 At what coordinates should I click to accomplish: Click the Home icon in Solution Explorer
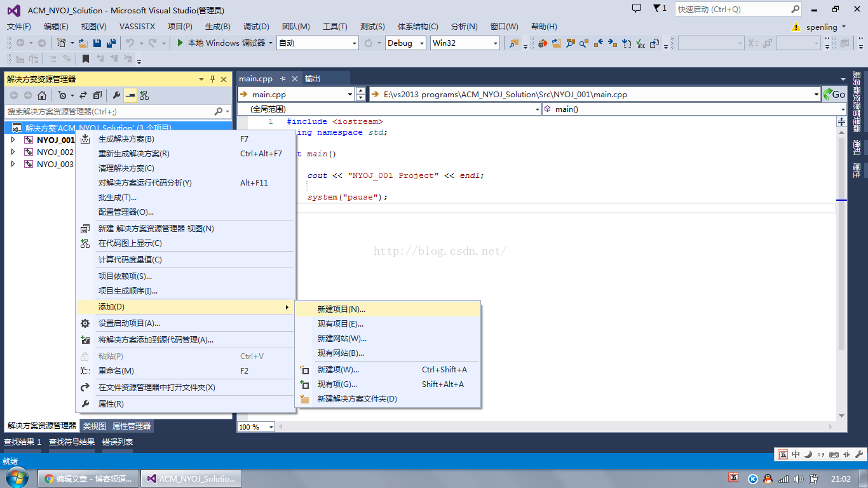point(42,95)
